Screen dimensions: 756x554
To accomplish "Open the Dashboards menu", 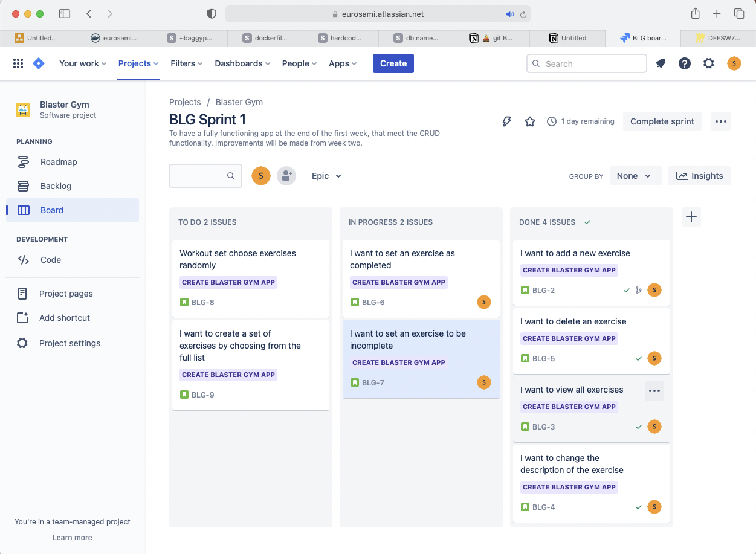I will [242, 63].
